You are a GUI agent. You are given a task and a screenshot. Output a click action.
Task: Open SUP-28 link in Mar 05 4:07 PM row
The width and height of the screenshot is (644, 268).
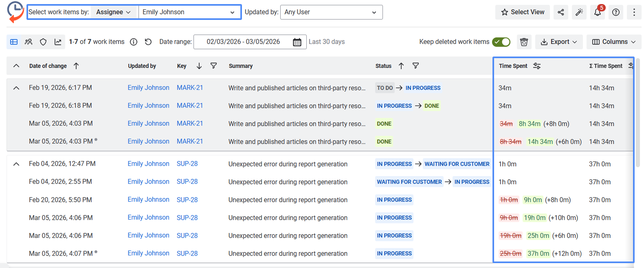(187, 253)
